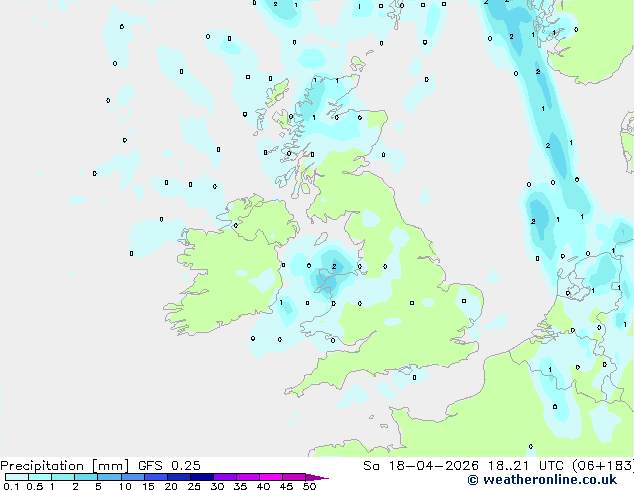Screen dimensions: 634x490
Task: Pick the 35–40 mm legend swatch
Action: 248,477
